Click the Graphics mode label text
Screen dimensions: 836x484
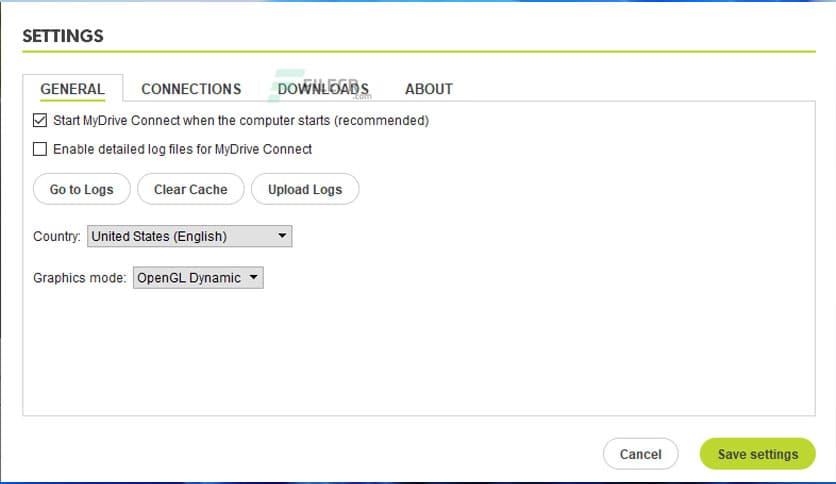(79, 278)
